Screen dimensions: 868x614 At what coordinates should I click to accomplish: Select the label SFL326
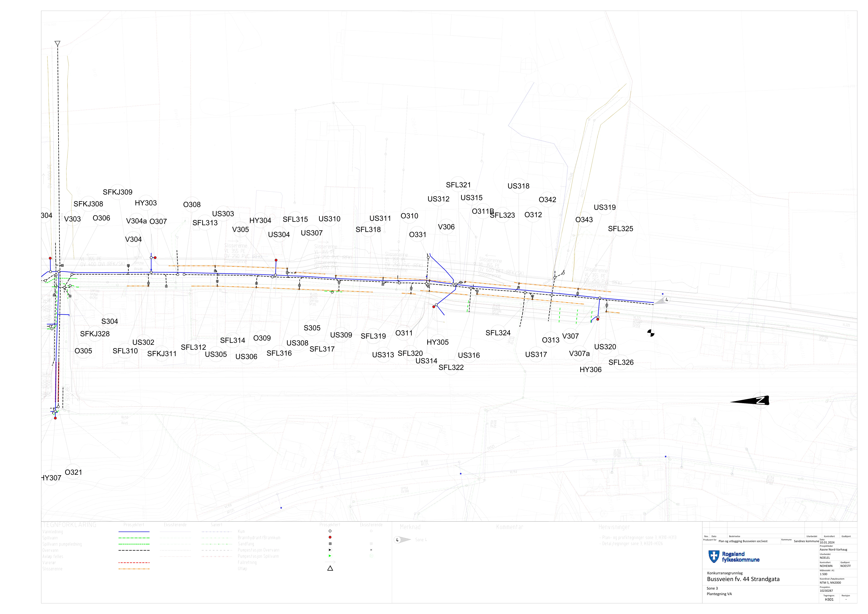pos(621,362)
